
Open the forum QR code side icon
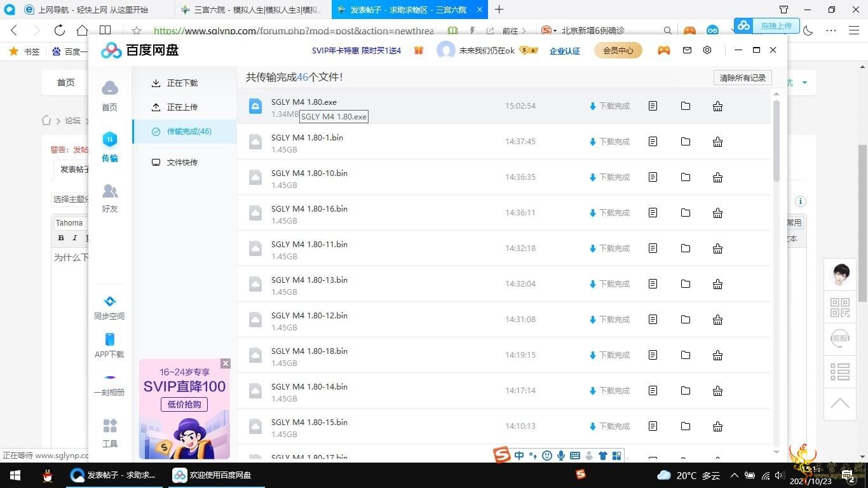(840, 307)
